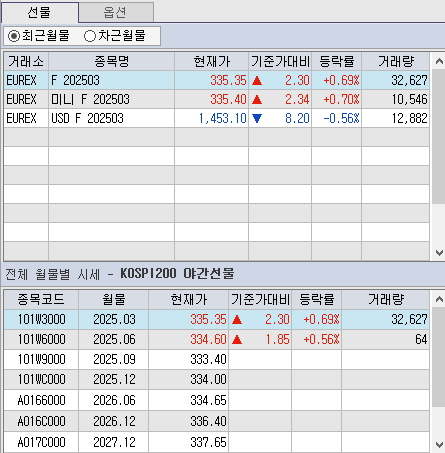The width and height of the screenshot is (445, 453).
Task: Select code 101W3000 row
Action: click(217, 319)
